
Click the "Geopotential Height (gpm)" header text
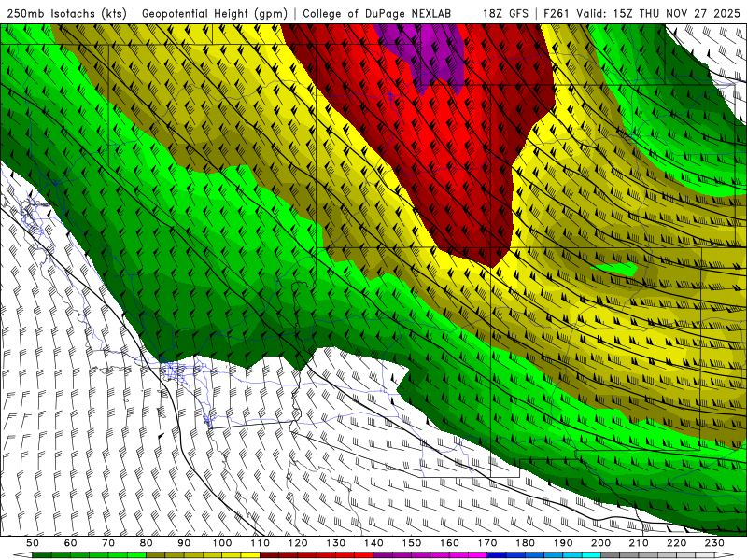(x=215, y=13)
